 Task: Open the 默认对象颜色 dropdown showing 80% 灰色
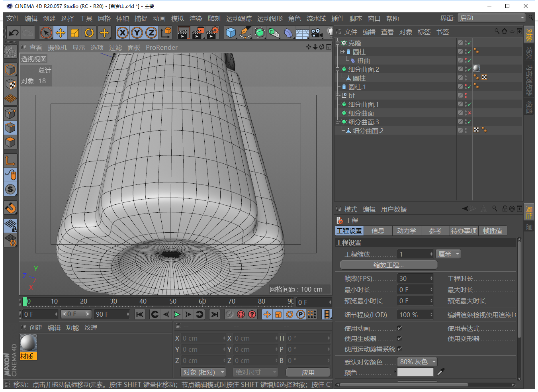417,362
